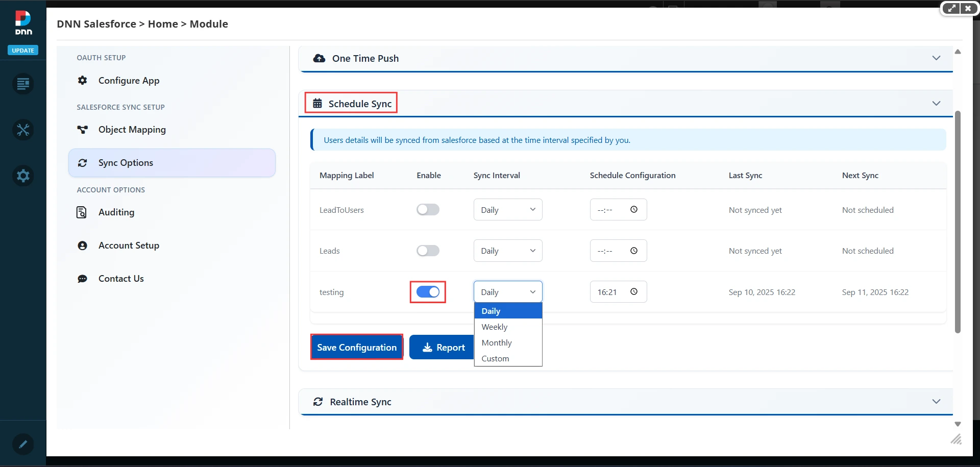Image resolution: width=980 pixels, height=467 pixels.
Task: Open Contact Us page
Action: click(x=172, y=279)
